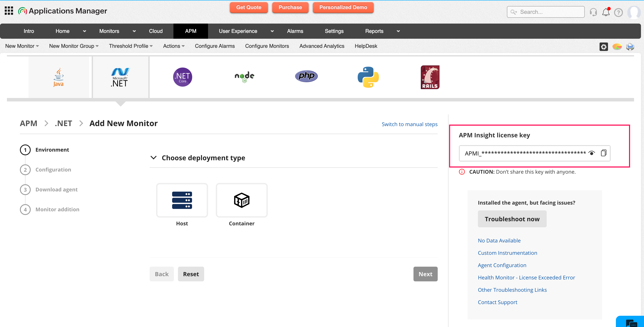Select the Java agent icon
Viewport: 644px width, 327px height.
[x=59, y=77]
